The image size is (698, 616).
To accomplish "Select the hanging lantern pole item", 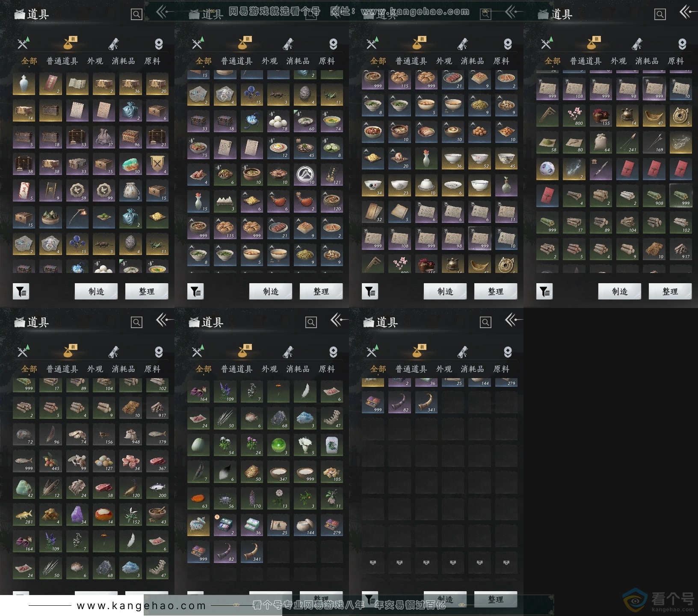I will tap(77, 218).
